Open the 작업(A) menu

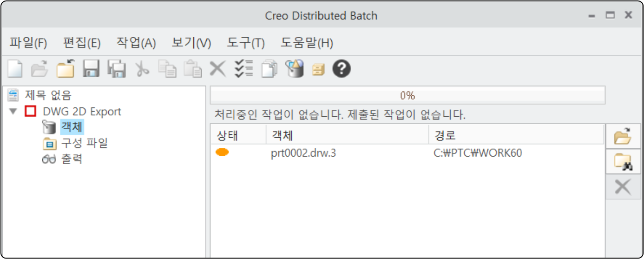[x=136, y=43]
